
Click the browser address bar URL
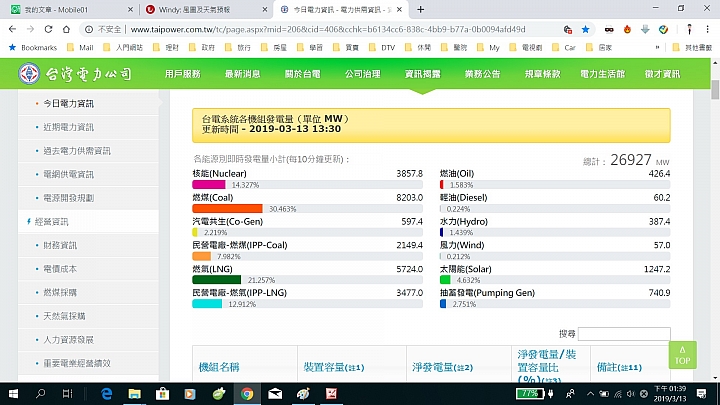[328, 29]
